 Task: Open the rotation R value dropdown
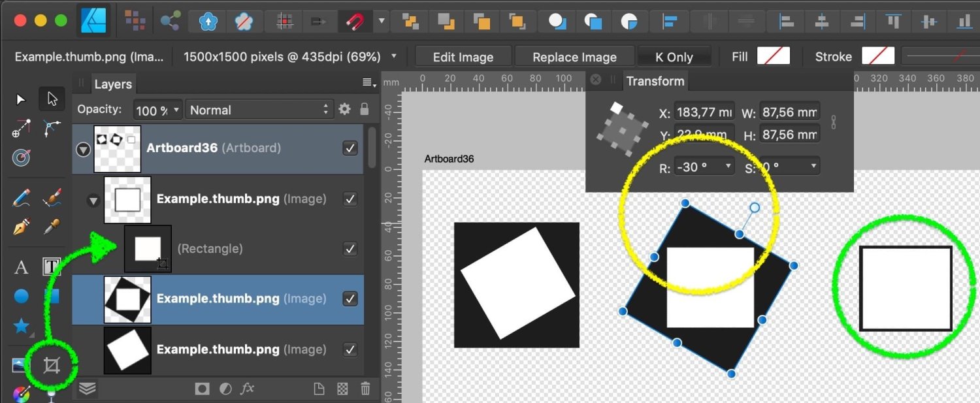(728, 167)
